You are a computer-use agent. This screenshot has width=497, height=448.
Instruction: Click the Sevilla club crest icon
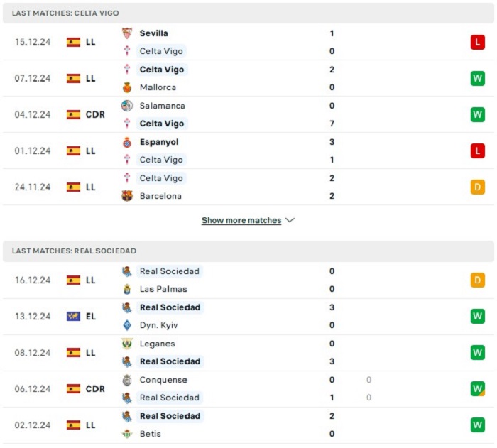[127, 33]
